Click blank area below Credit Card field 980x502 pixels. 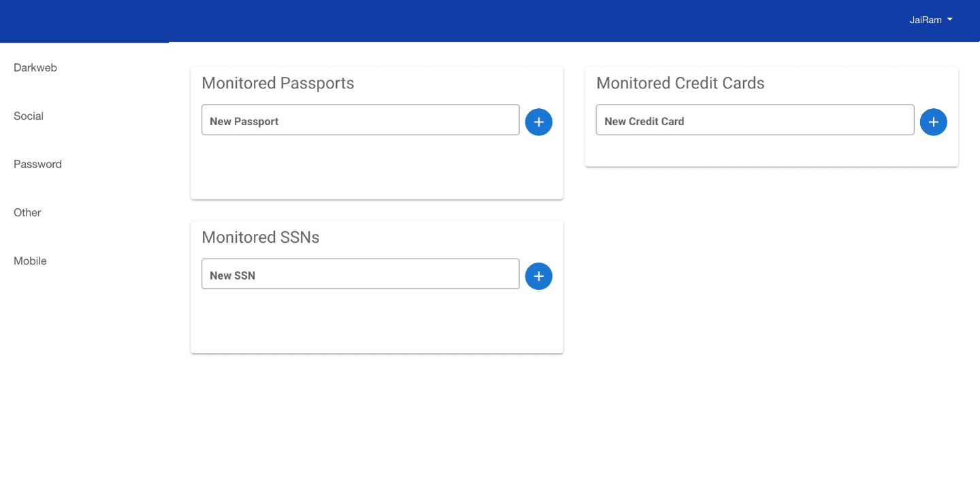click(x=771, y=151)
